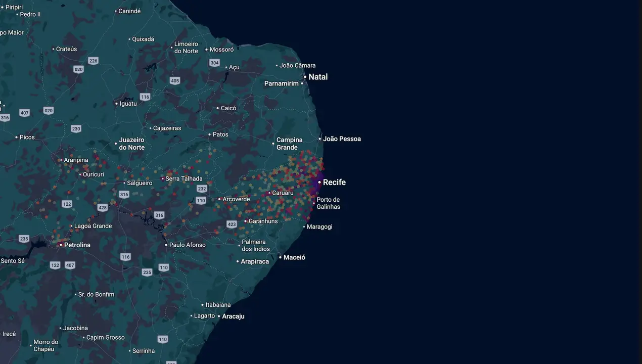
Task: Click the Crateús label
Action: coord(67,50)
